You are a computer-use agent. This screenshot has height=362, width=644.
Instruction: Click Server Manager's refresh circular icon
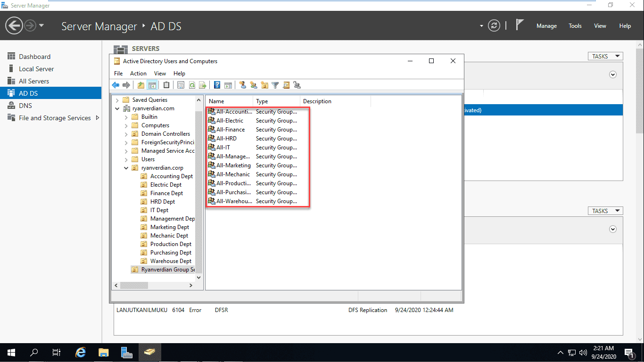494,25
